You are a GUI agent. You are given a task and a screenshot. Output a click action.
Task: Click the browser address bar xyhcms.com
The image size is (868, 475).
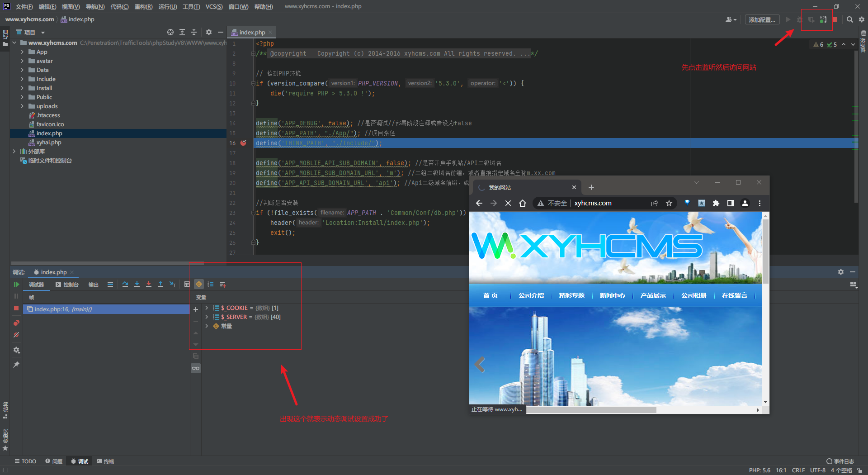tap(593, 203)
